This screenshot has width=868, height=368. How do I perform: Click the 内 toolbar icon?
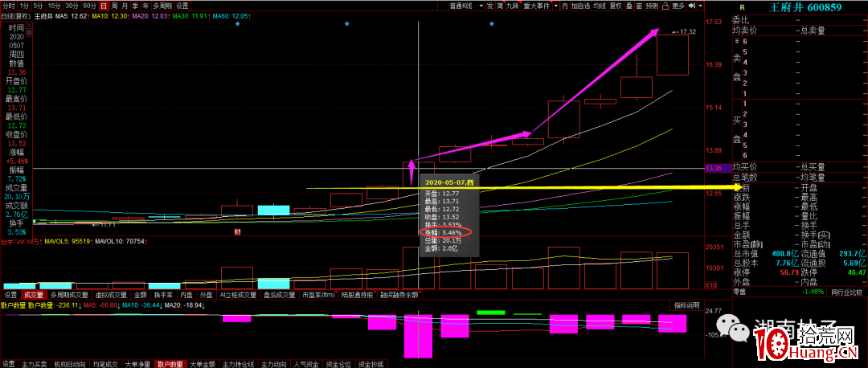coord(563,6)
